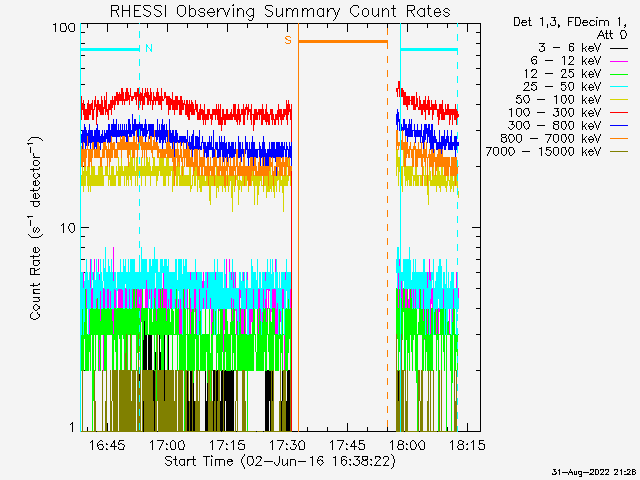Click the yellow line swatch for 50 - 100 keV
Screen dimensions: 640x480
tap(619, 100)
